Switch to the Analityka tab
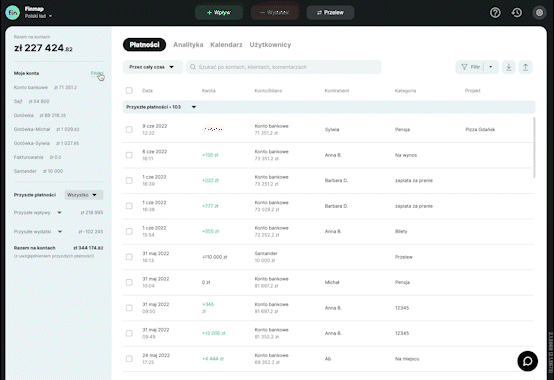Viewport: 554px width, 380px height. pos(188,45)
